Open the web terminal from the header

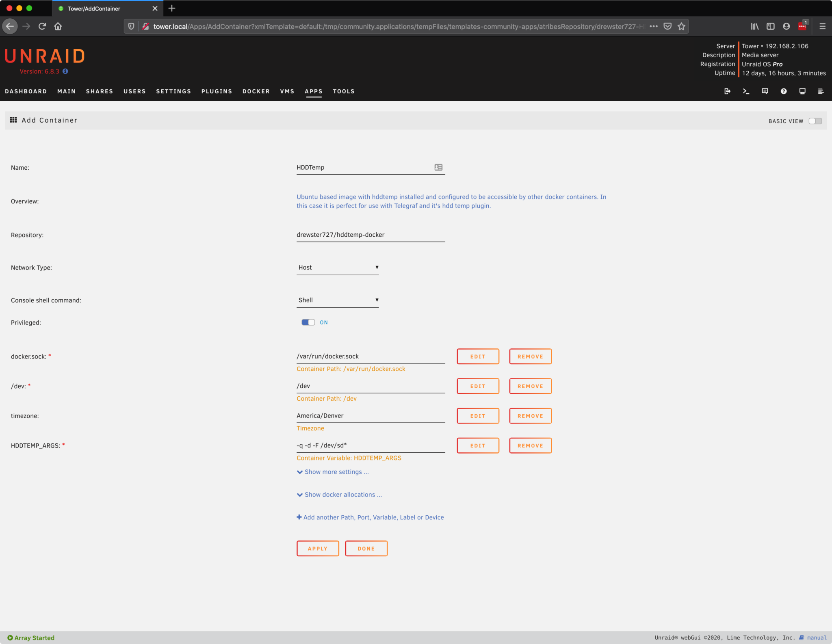(x=746, y=91)
